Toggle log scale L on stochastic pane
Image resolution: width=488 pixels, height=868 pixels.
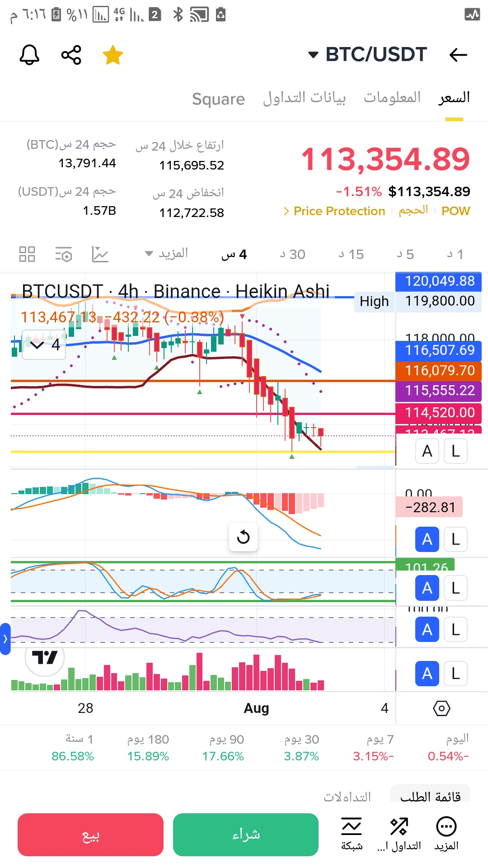click(455, 588)
